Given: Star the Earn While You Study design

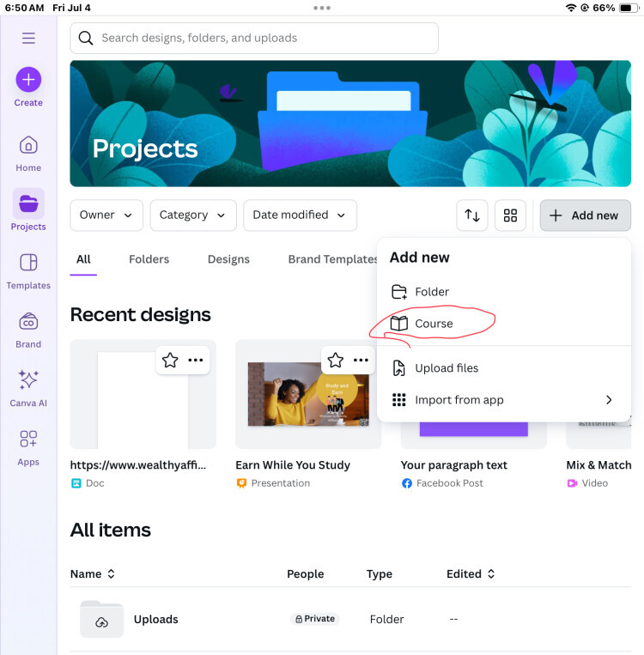Looking at the screenshot, I should tap(336, 360).
